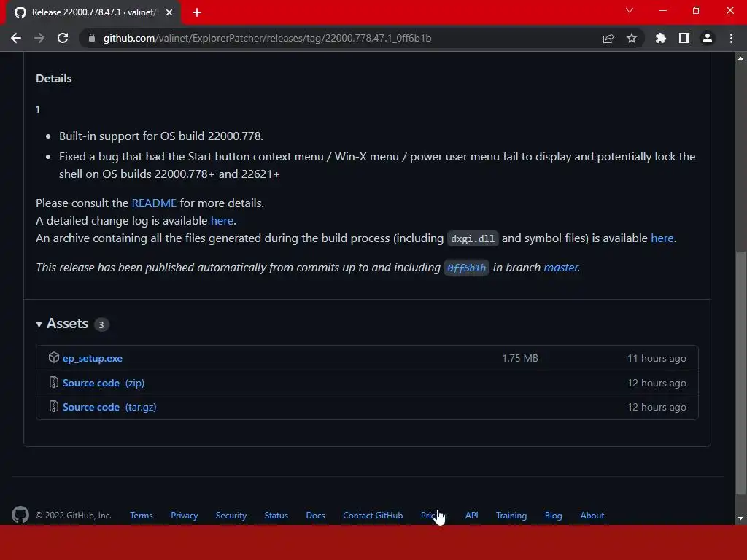Click the '12 hours ago' timestamp for tar.gz
747x560 pixels.
(x=657, y=407)
